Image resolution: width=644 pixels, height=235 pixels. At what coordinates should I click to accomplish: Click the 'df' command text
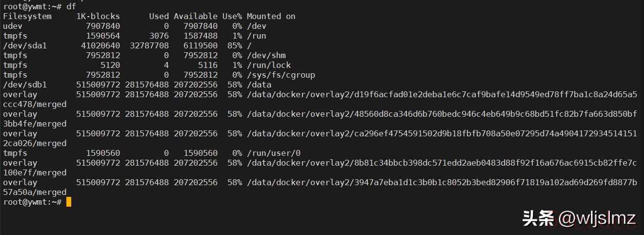click(x=71, y=6)
